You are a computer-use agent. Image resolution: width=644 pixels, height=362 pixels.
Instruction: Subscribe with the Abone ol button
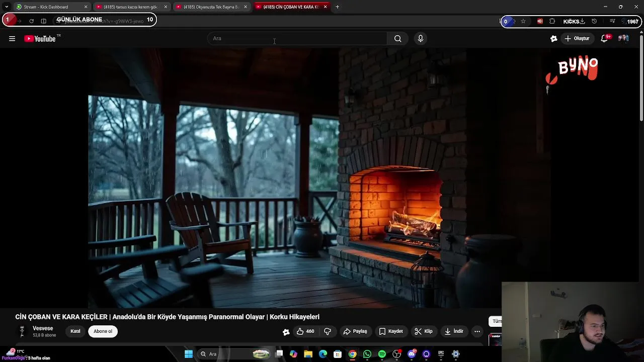tap(103, 331)
